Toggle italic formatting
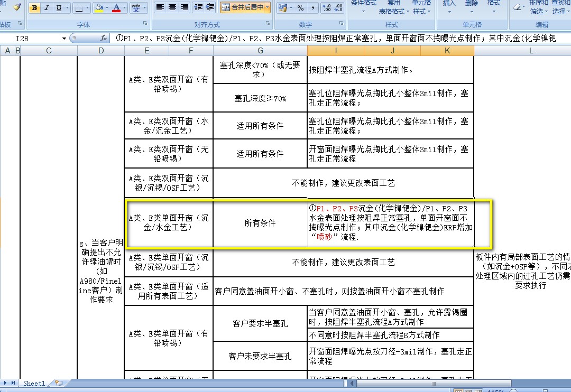The height and width of the screenshot is (392, 571). [47, 7]
